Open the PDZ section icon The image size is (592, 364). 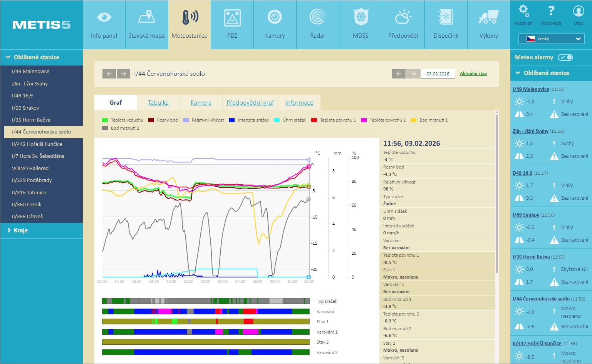[x=232, y=18]
